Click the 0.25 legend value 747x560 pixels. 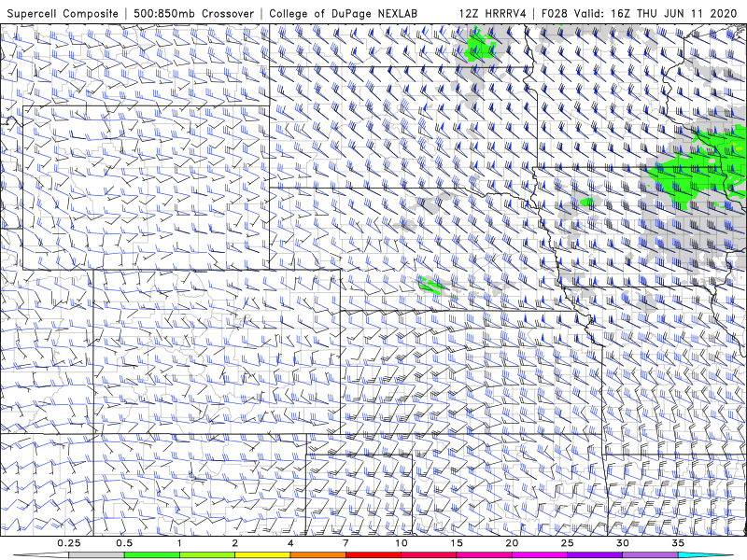coord(68,543)
